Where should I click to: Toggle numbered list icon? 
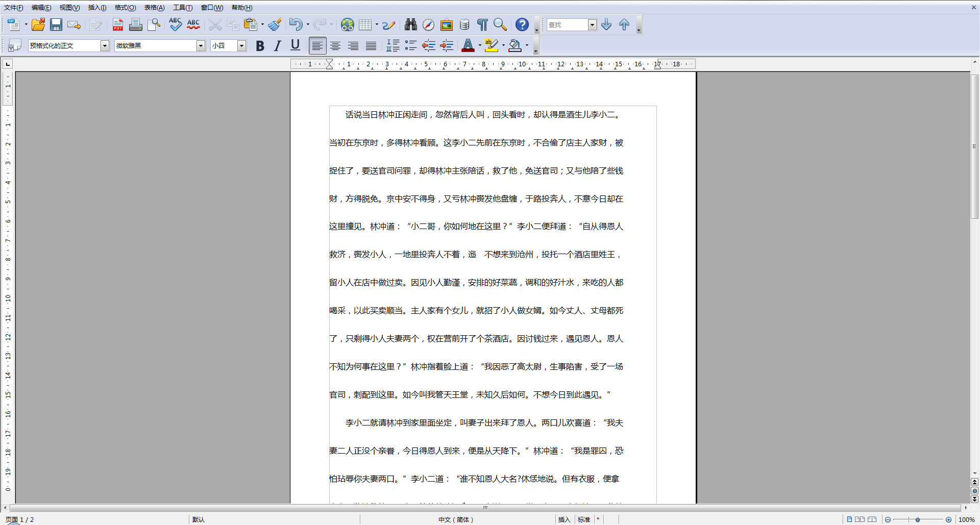tap(393, 45)
